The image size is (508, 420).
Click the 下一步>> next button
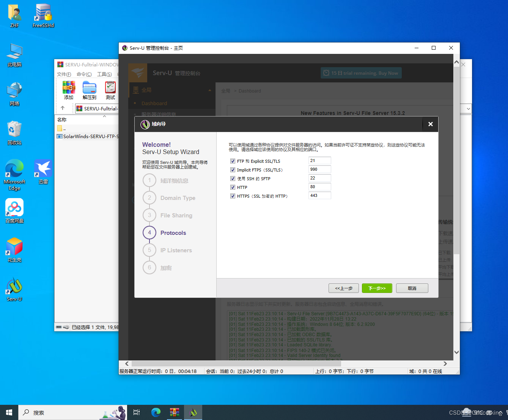(x=377, y=288)
